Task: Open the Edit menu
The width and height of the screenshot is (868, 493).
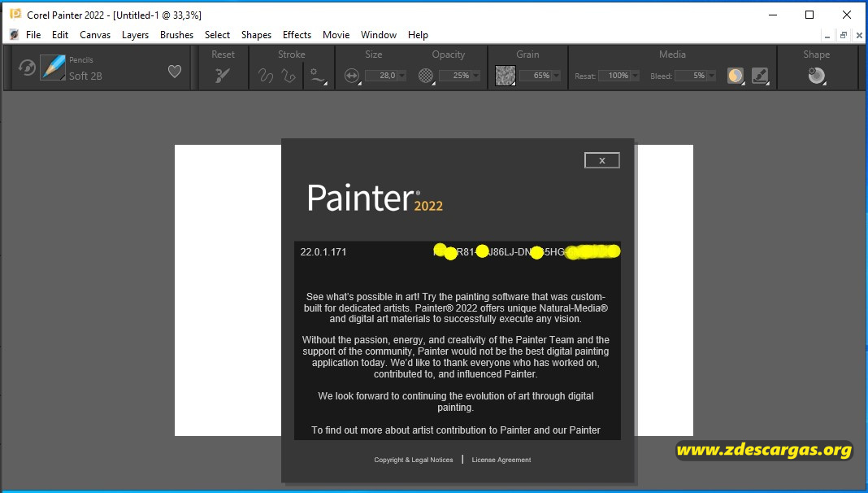Action: point(60,34)
